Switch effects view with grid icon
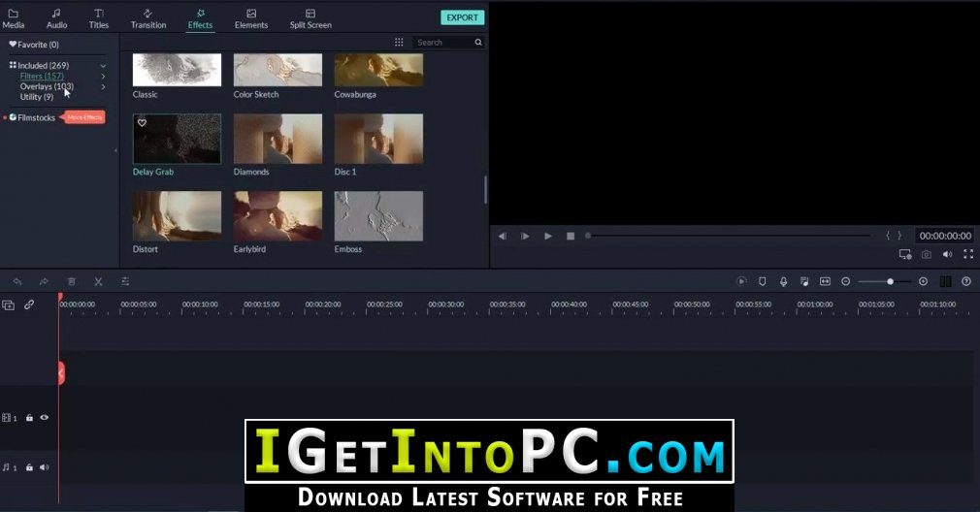980x512 pixels. [x=399, y=42]
